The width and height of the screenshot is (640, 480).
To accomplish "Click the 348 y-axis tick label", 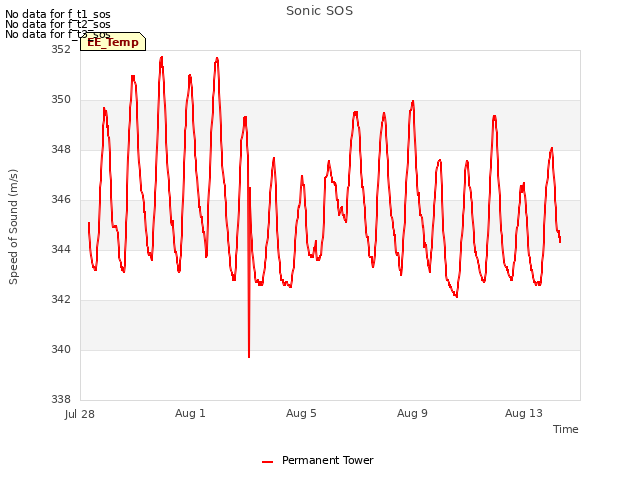I will tap(61, 149).
